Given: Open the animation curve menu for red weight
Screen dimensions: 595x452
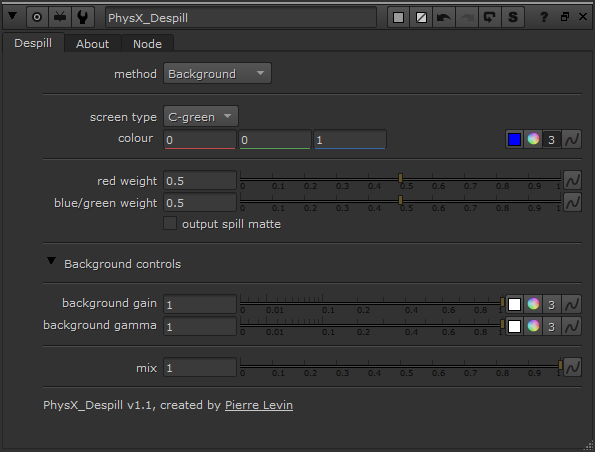Looking at the screenshot, I should [572, 180].
